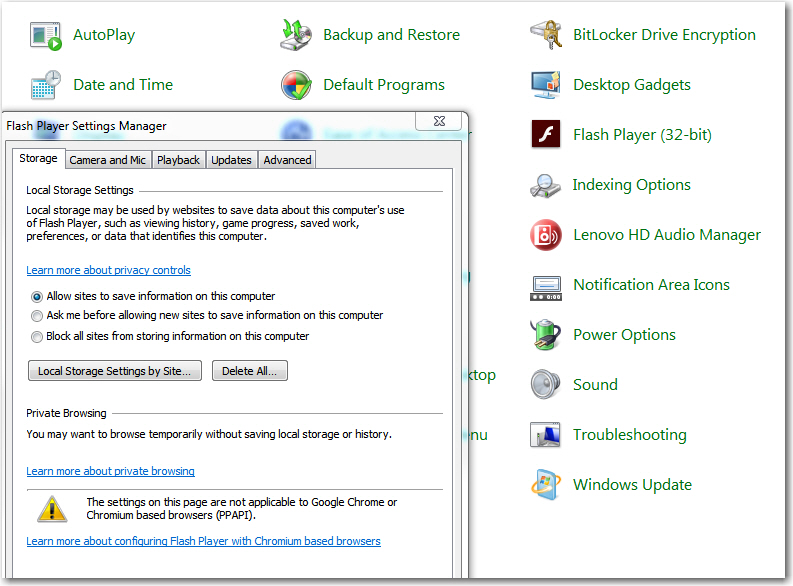Open the AutoPlay control panel icon
The width and height of the screenshot is (793, 586).
coord(46,35)
